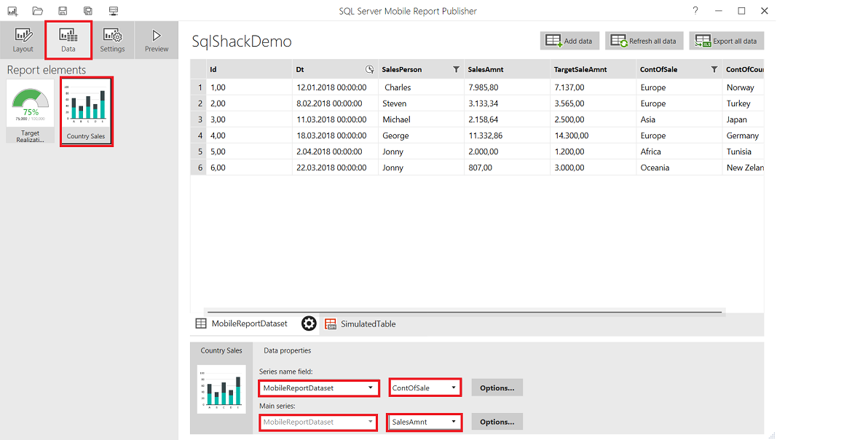Open the help question mark
This screenshot has width=868, height=440.
[695, 10]
